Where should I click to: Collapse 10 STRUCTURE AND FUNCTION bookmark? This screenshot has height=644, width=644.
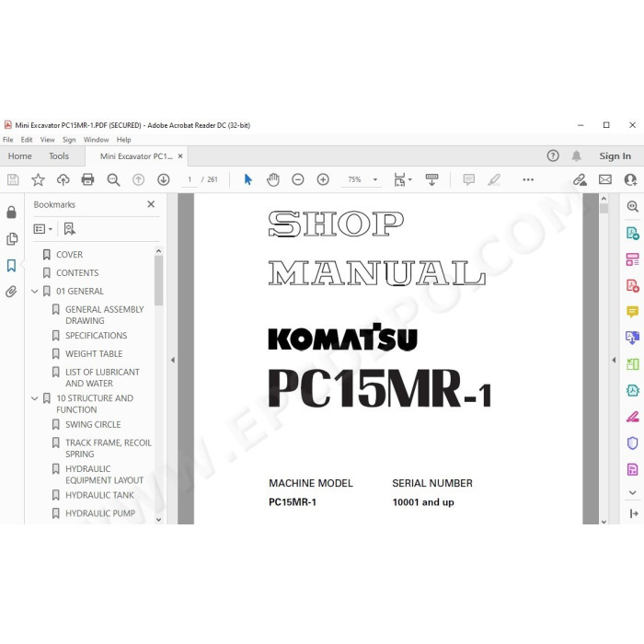click(x=35, y=398)
